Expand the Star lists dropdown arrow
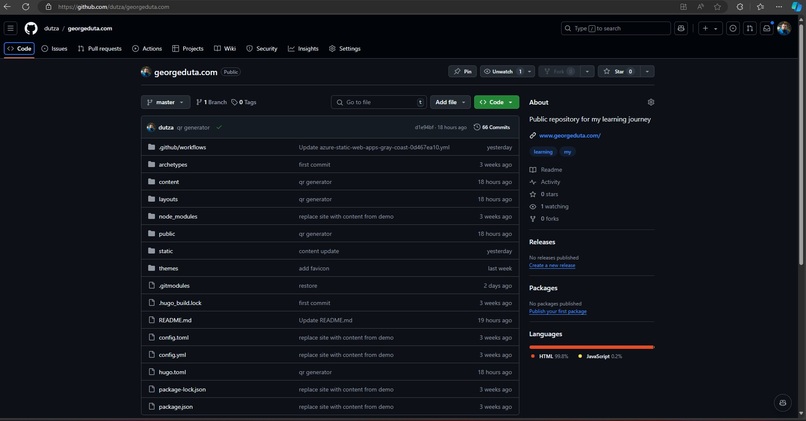 point(647,71)
